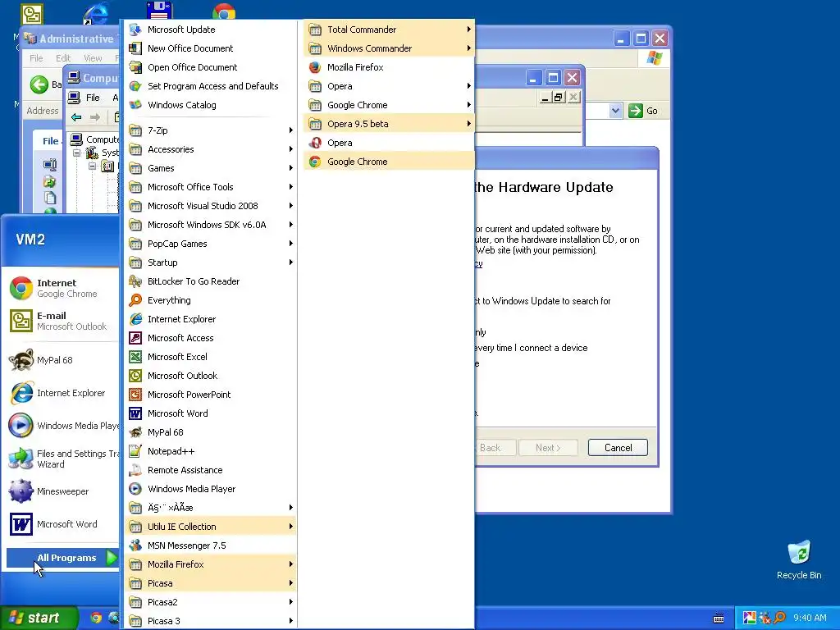Image resolution: width=840 pixels, height=630 pixels.
Task: Launch Internet Explorer from All Programs list
Action: 210,319
